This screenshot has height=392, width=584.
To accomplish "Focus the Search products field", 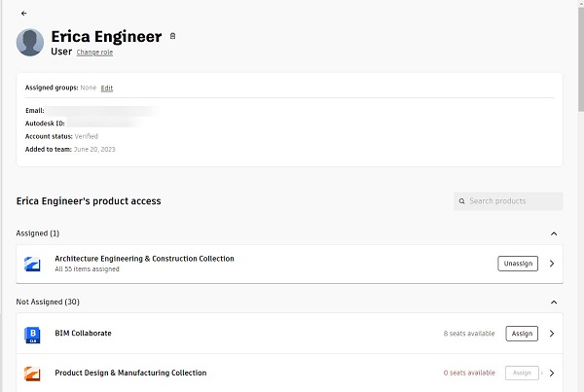I will 508,201.
